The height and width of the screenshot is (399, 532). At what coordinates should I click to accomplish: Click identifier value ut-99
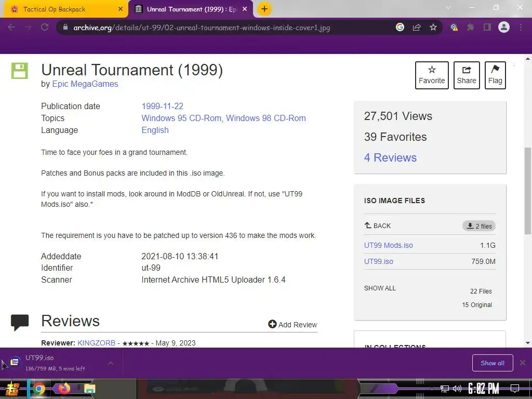tap(151, 268)
